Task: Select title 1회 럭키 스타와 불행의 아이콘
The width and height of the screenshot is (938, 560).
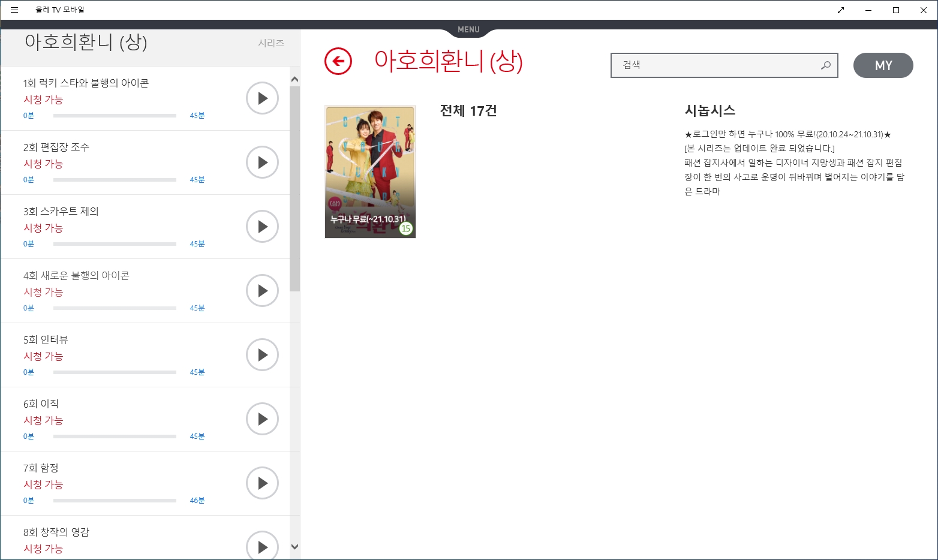Action: (86, 83)
